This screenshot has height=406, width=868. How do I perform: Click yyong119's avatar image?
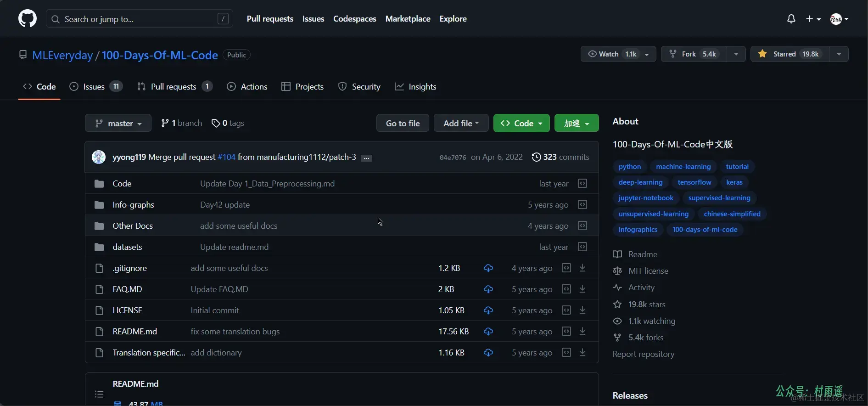coord(99,157)
